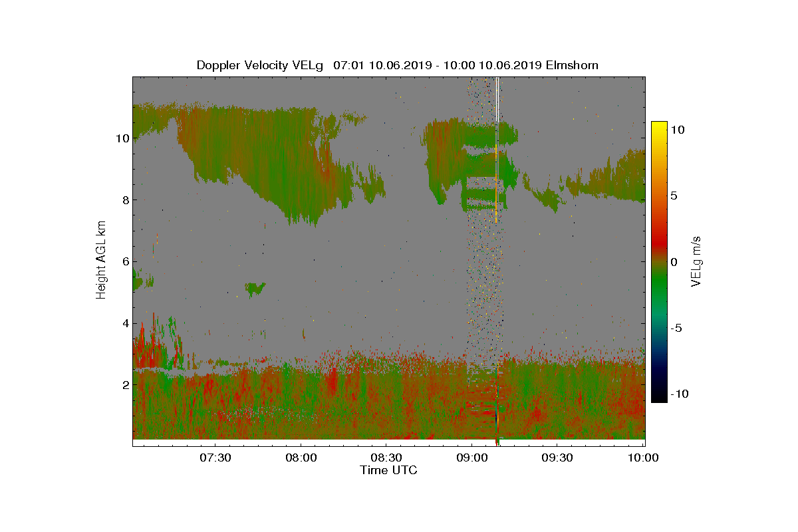Viewport: 798px width, 532px height.
Task: Click the colorbar yellow top end
Action: click(658, 126)
